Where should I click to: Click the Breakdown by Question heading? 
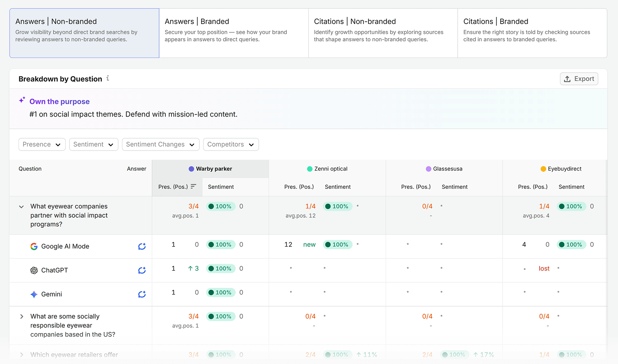[60, 79]
